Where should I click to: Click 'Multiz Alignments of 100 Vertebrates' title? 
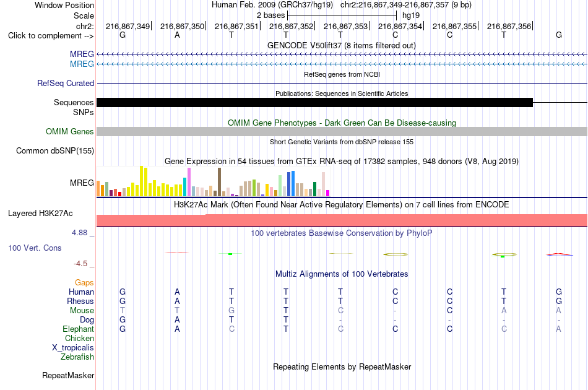click(342, 274)
